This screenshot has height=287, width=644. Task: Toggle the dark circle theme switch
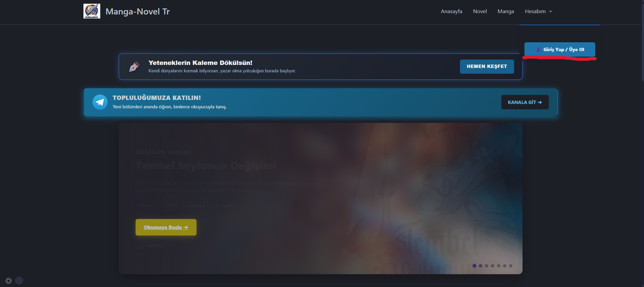19,281
